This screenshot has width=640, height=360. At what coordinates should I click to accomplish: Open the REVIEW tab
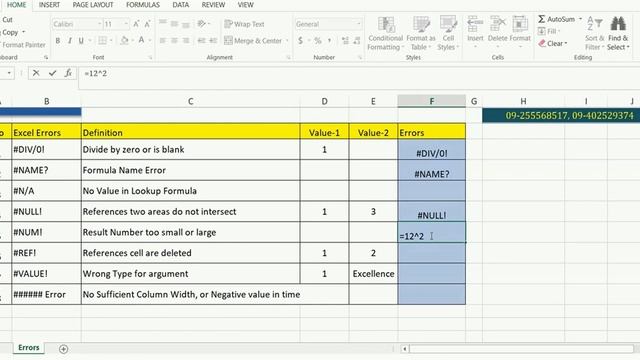[213, 5]
